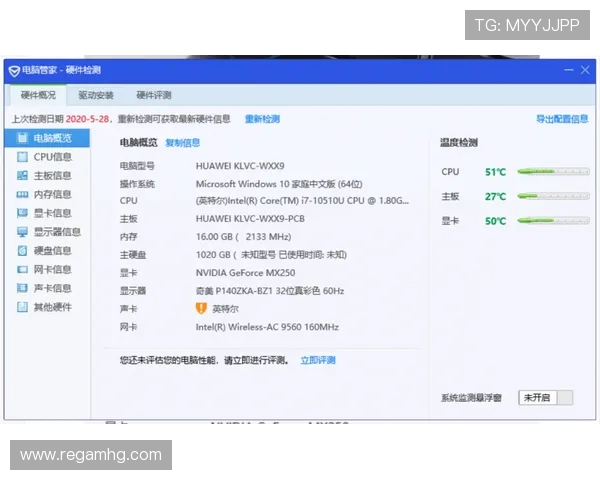Click the Microsoft Windows 10 家庭中文版 value
The width and height of the screenshot is (600, 480).
[x=279, y=184]
